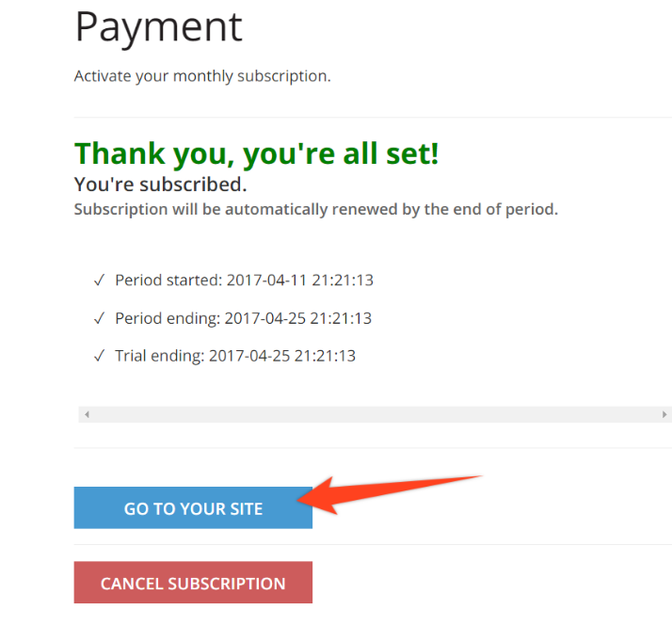Click the automatic renewal notice text

(x=315, y=209)
